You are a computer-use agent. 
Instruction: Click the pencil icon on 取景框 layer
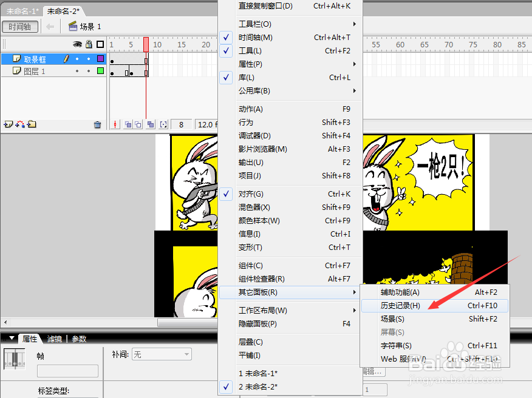[x=67, y=59]
